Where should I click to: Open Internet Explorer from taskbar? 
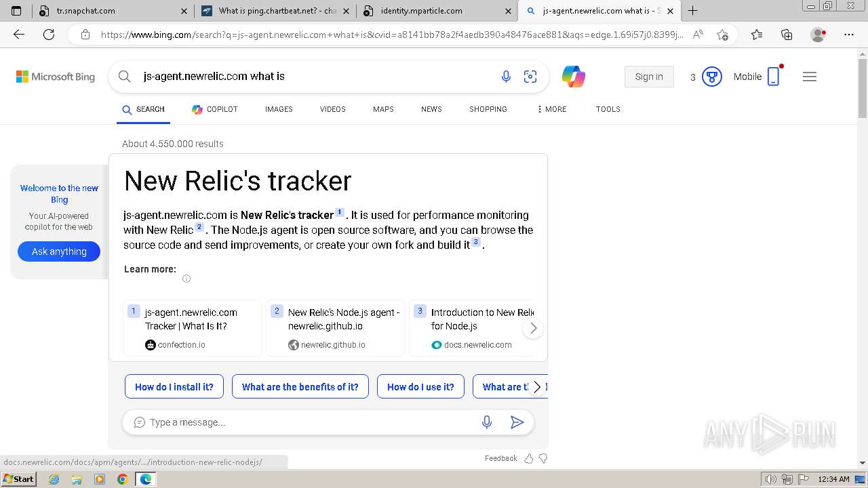[x=54, y=479]
